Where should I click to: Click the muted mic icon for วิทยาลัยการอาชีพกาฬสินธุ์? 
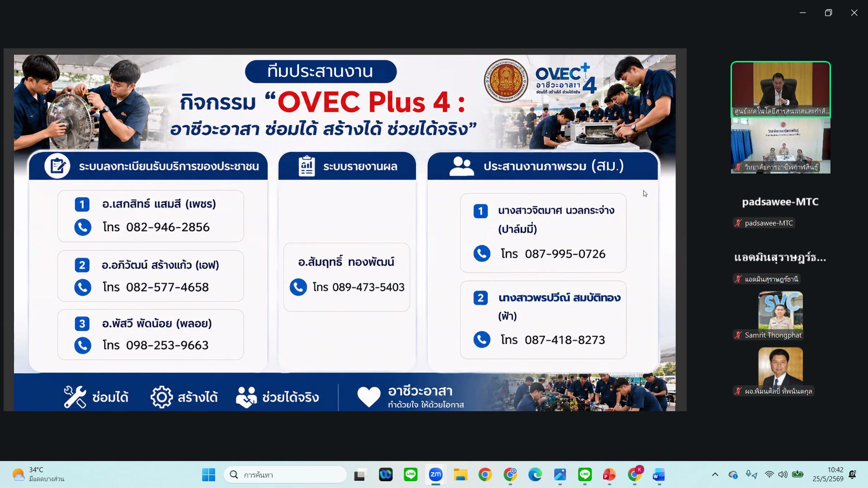tap(738, 167)
